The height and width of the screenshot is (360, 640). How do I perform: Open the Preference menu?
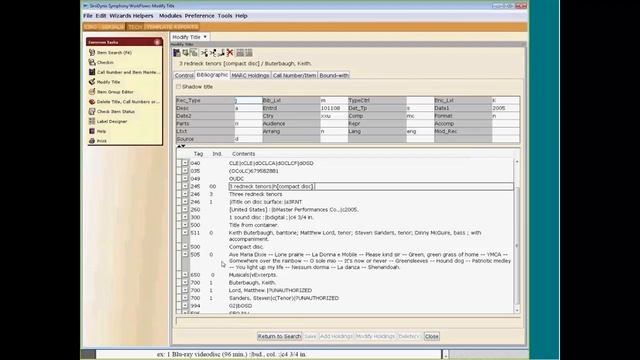click(x=200, y=16)
